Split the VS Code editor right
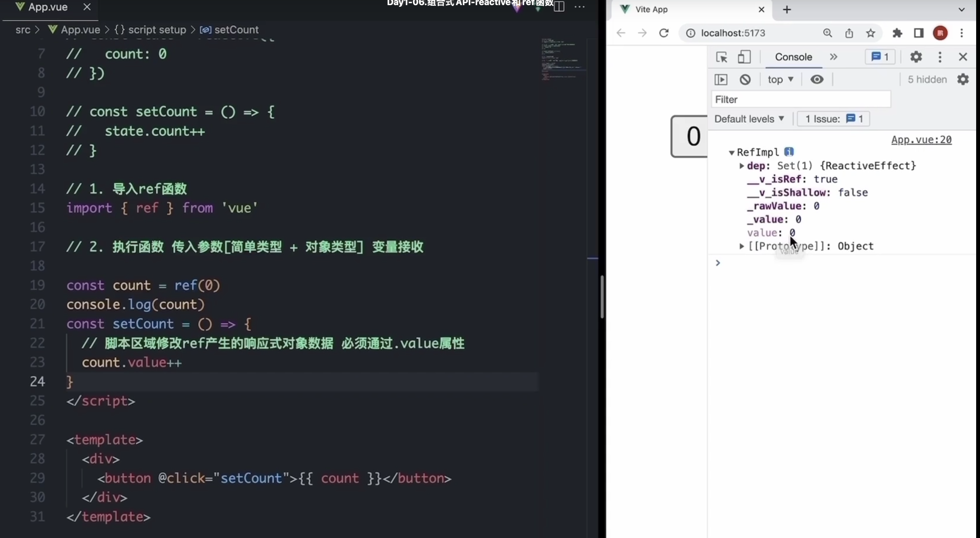This screenshot has width=980, height=538. click(x=559, y=6)
